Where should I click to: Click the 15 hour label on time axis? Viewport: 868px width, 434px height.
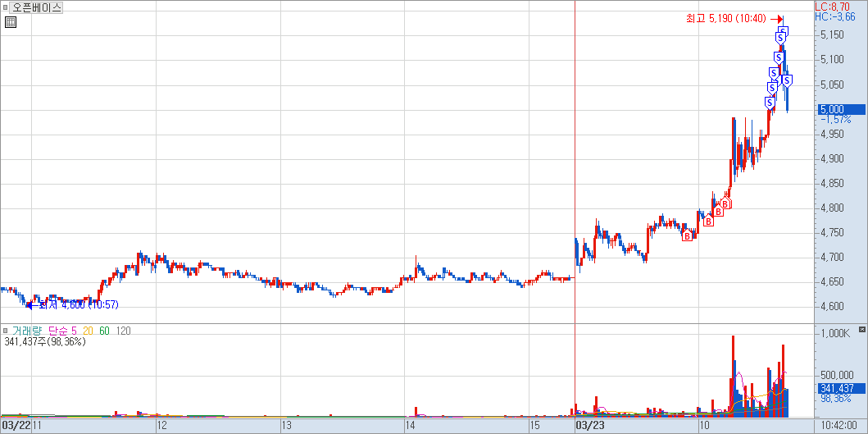point(534,426)
